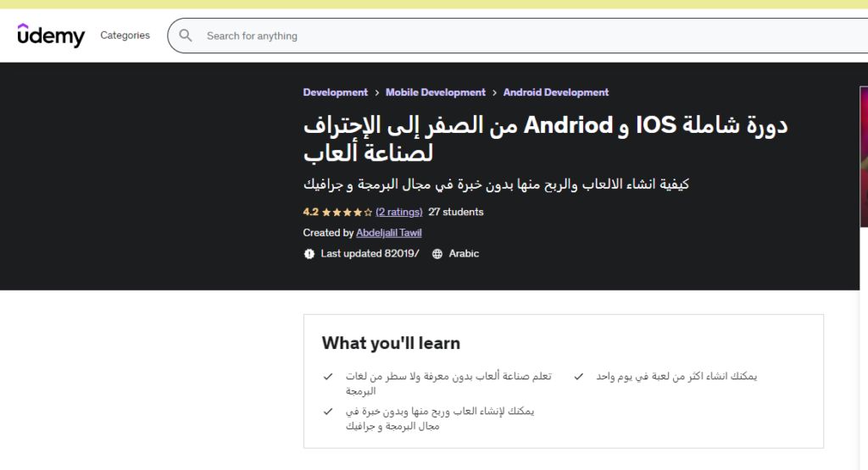
Task: Open the (2 ratings) link
Action: 398,213
